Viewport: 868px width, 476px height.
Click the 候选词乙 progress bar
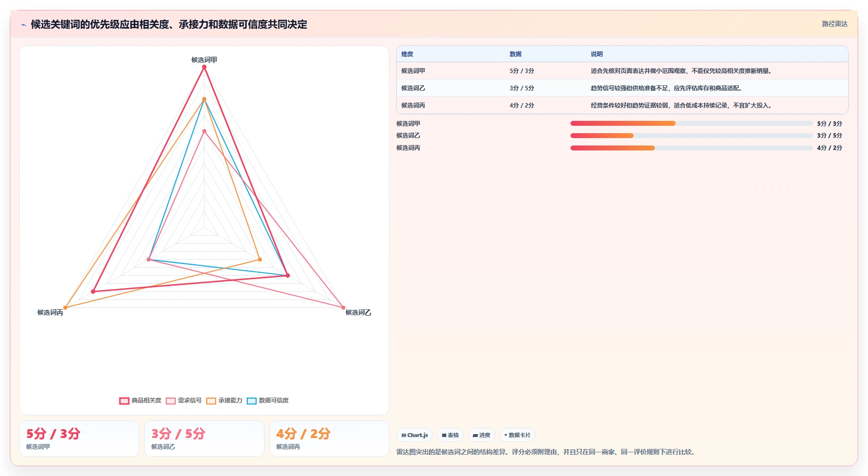pyautogui.click(x=691, y=136)
